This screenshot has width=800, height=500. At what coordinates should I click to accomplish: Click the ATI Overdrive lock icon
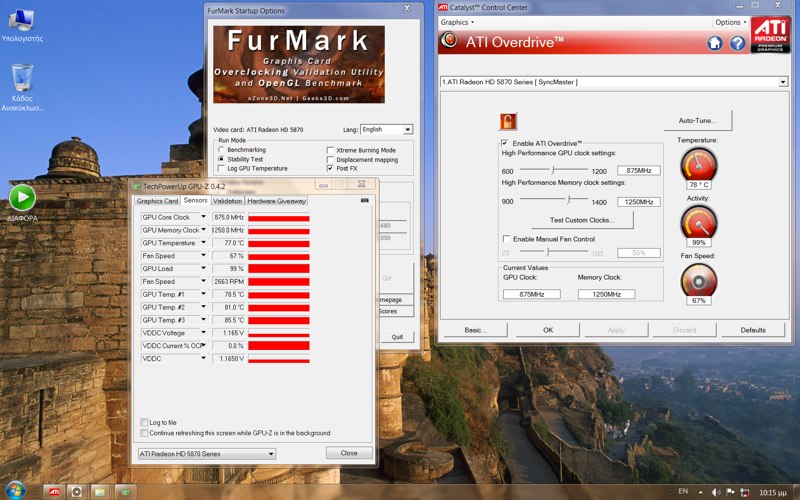pos(508,121)
